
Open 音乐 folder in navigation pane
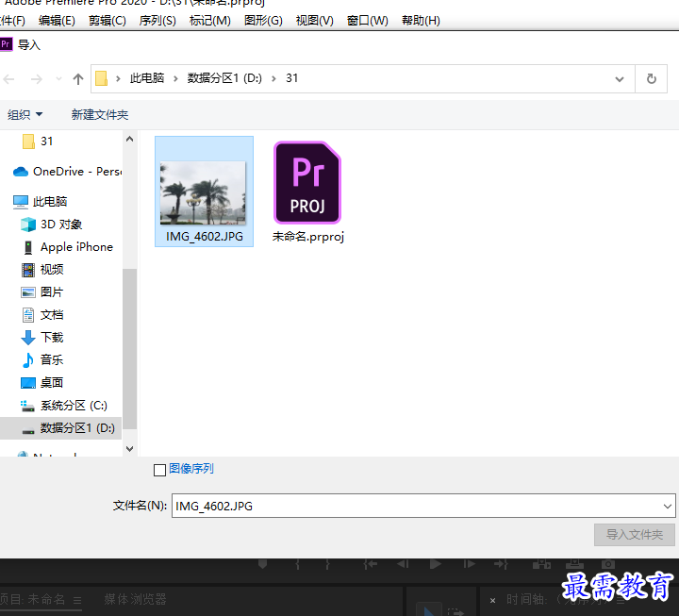coord(52,359)
